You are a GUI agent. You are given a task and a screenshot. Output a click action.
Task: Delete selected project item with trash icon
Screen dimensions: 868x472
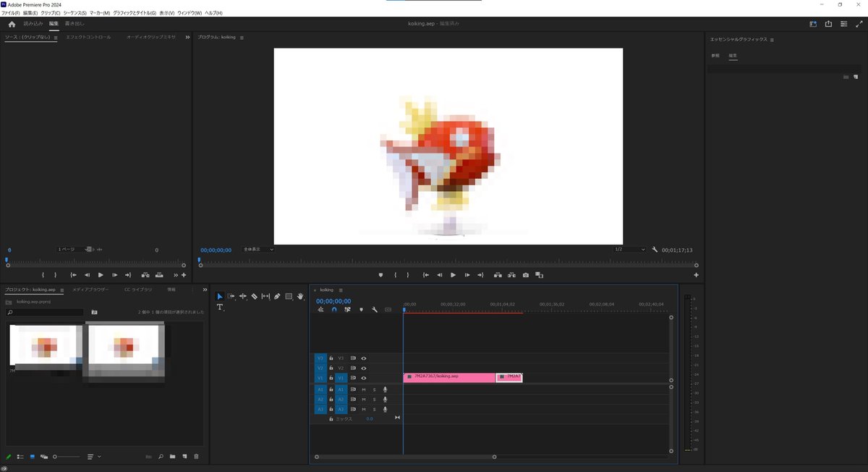(x=196, y=457)
